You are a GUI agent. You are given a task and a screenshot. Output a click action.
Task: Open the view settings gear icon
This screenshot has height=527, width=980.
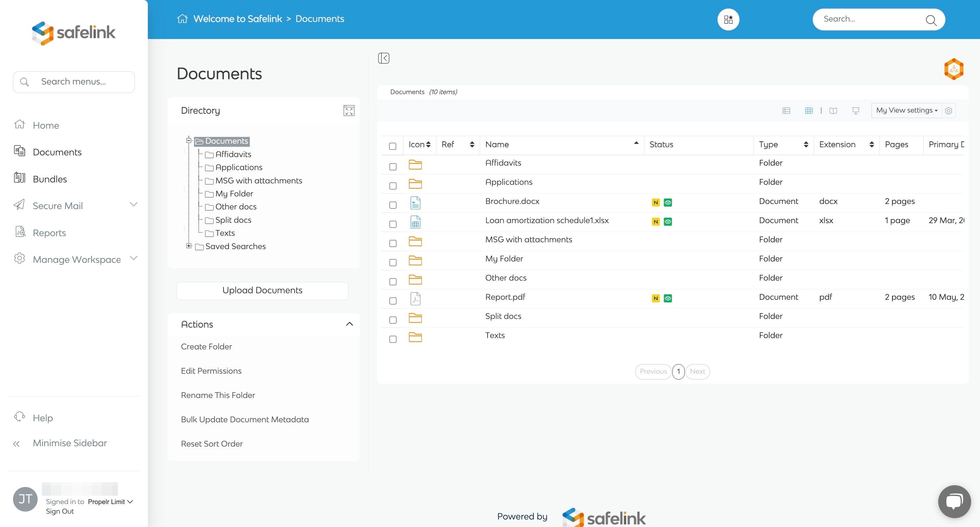[949, 111]
